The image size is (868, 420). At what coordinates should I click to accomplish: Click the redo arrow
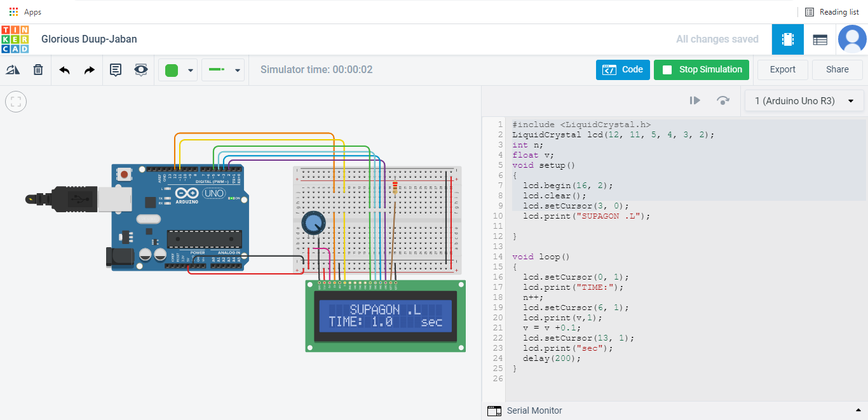coord(90,70)
